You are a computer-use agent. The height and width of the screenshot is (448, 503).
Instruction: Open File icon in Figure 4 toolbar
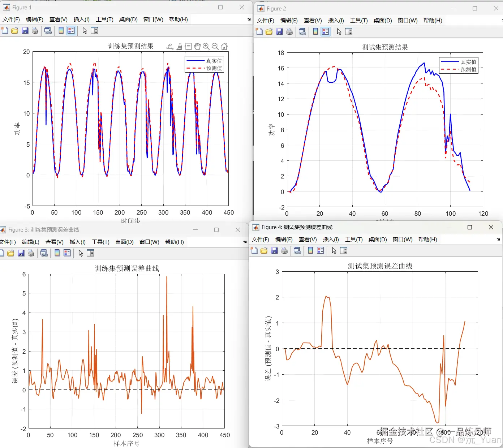point(264,251)
